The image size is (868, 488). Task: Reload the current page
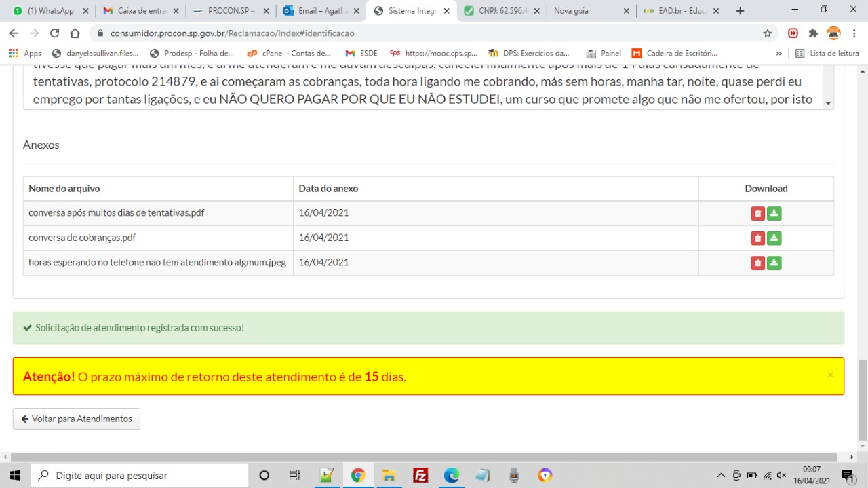click(55, 33)
